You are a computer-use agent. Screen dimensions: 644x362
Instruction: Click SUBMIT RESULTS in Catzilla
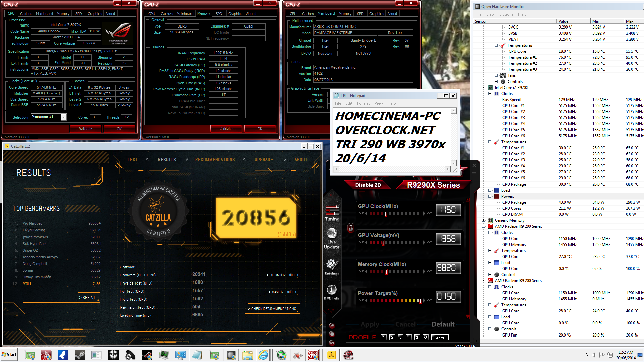coord(282,275)
